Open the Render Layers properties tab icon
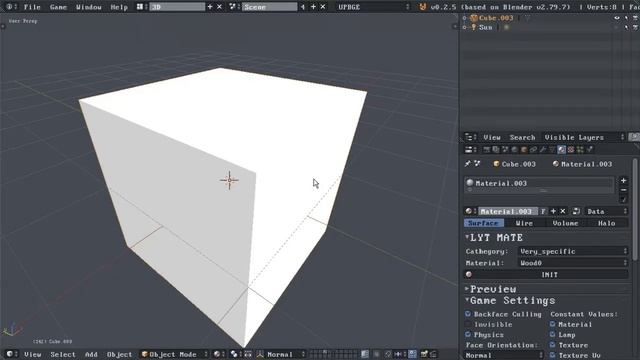Image resolution: width=640 pixels, height=360 pixels. [496, 149]
